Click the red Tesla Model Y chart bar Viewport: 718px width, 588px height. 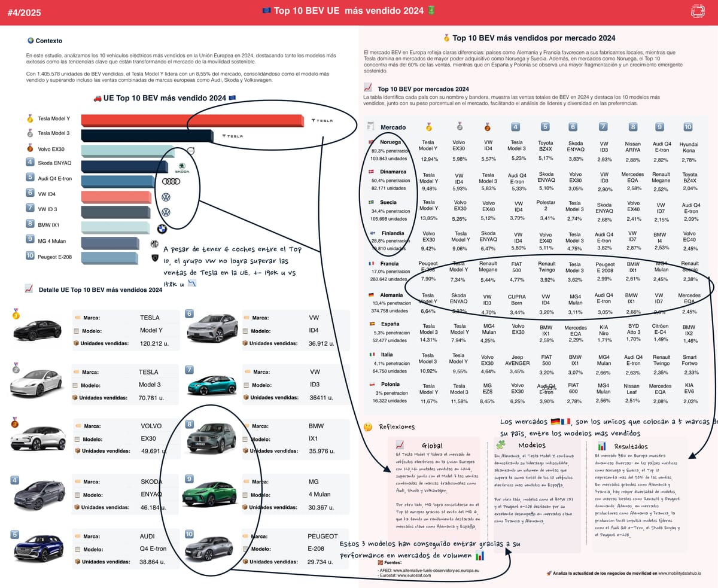(191, 120)
